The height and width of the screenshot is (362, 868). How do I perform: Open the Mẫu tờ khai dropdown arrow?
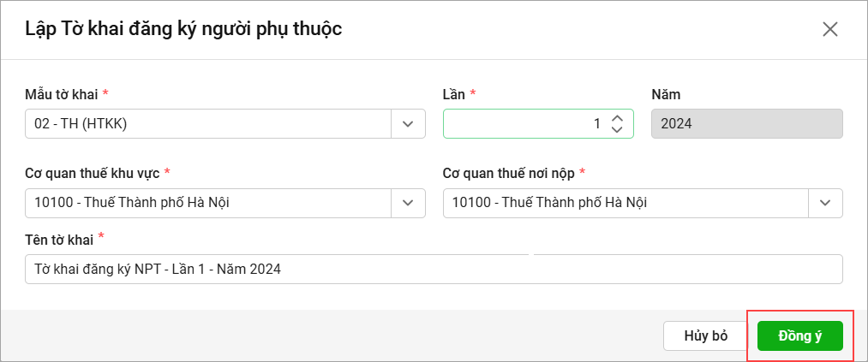click(408, 123)
